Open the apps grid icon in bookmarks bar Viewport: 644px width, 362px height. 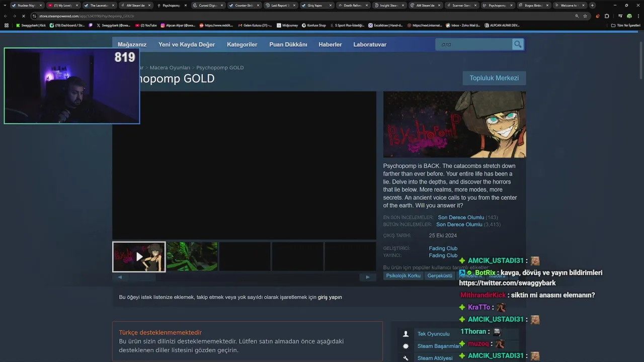click(x=6, y=25)
